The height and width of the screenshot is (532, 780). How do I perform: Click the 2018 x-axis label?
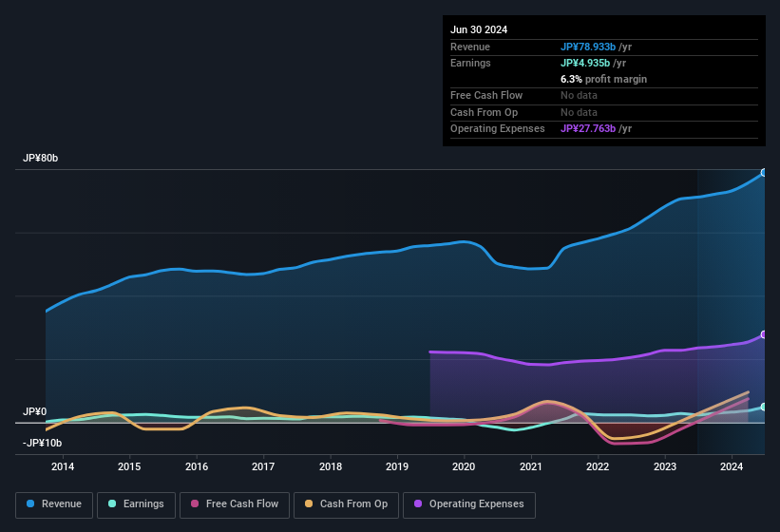pyautogui.click(x=331, y=466)
